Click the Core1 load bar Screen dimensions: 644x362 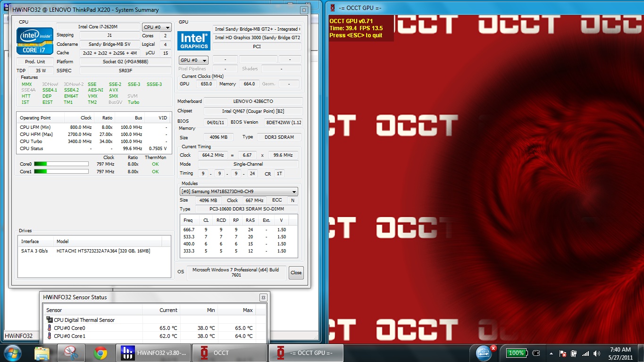point(61,171)
